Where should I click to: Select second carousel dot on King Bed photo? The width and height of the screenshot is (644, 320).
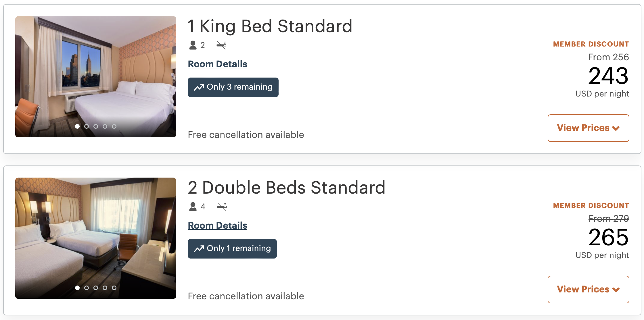click(x=87, y=126)
